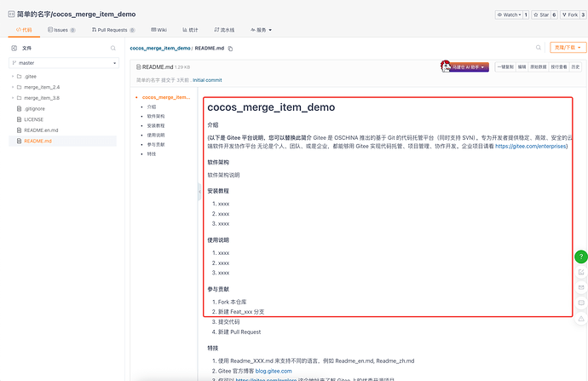588x381 pixels.
Task: Jump to 软件架构 in the outline
Action: point(156,116)
